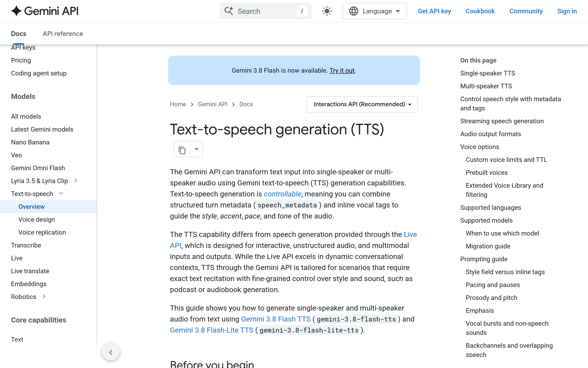This screenshot has height=368, width=588.
Task: Open the Cookbook link
Action: (480, 11)
